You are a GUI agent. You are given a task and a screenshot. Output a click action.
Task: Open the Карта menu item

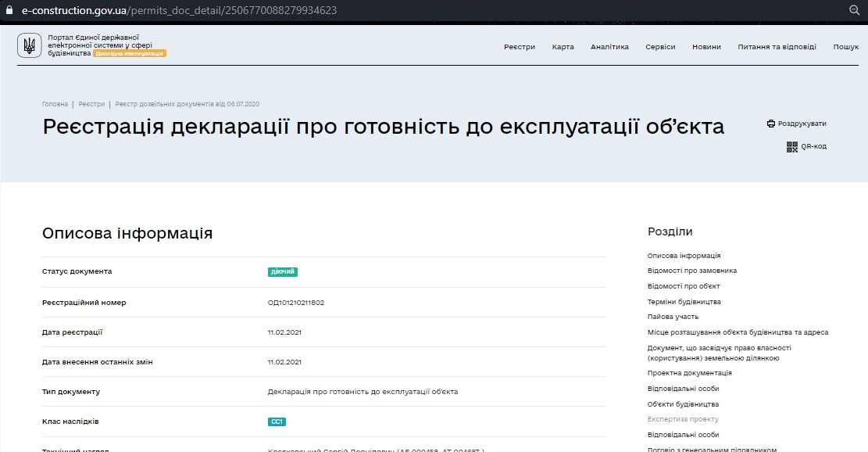563,47
